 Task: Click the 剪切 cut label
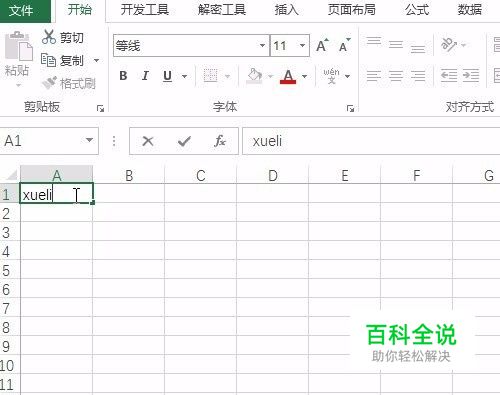click(72, 38)
